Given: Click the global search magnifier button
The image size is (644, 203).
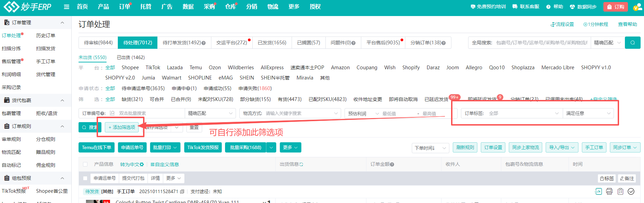Looking at the screenshot, I should pos(633,43).
